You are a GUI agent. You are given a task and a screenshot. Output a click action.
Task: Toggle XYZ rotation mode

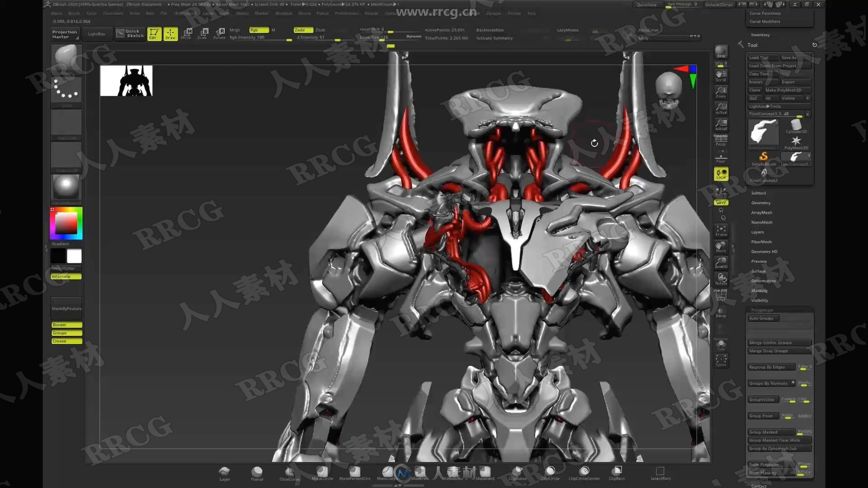[x=721, y=202]
